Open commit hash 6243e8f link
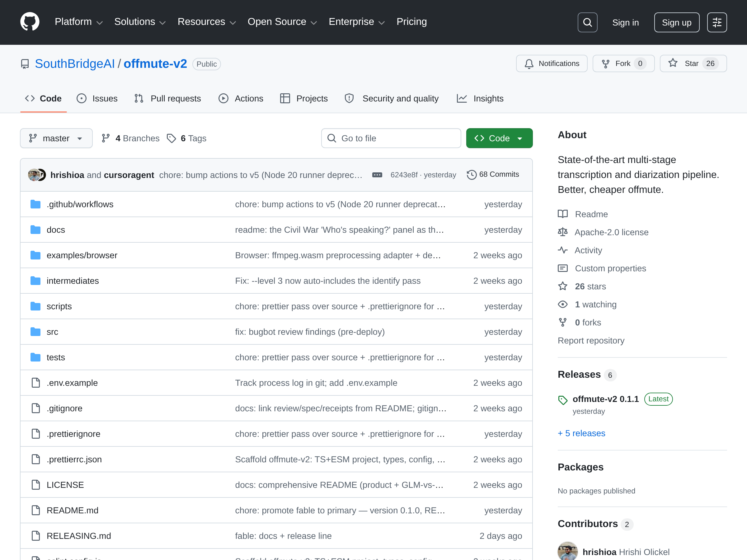Image resolution: width=747 pixels, height=560 pixels. (x=404, y=175)
